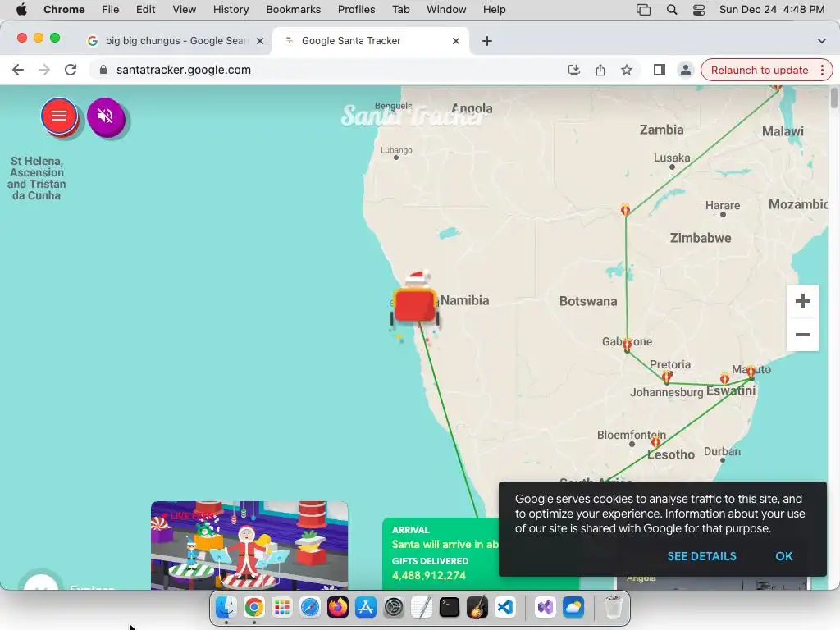Open System Settings from the dock
This screenshot has width=840, height=630.
pos(393,607)
